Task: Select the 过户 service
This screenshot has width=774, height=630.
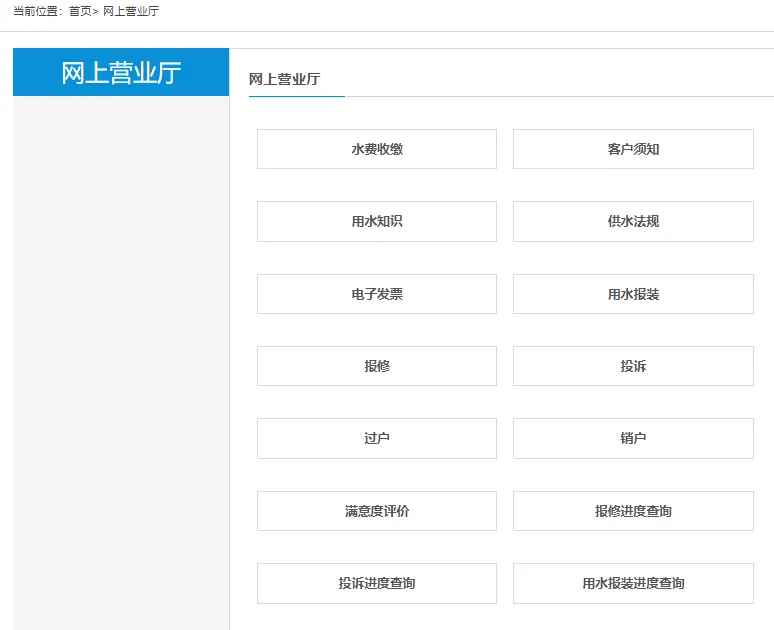Action: click(x=377, y=438)
